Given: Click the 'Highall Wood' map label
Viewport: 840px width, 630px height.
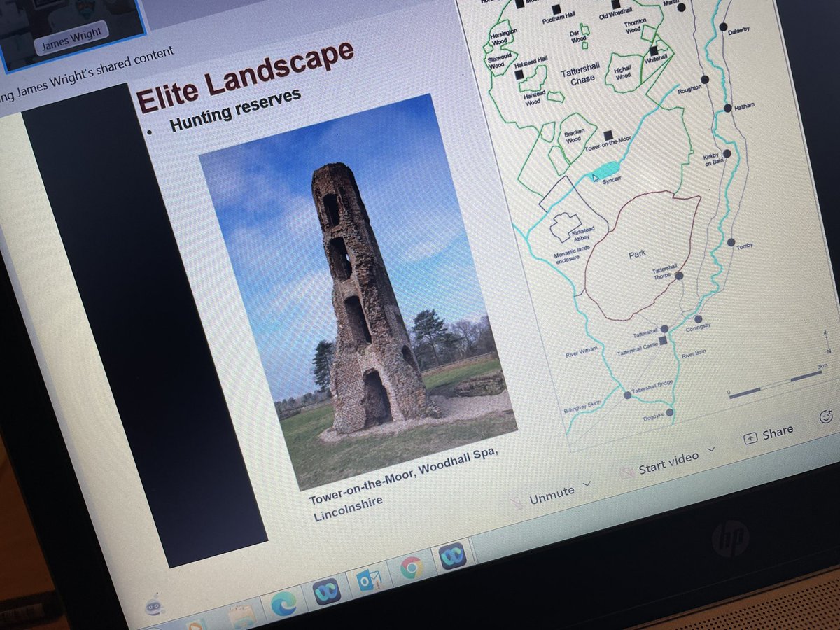Looking at the screenshot, I should coord(622,72).
